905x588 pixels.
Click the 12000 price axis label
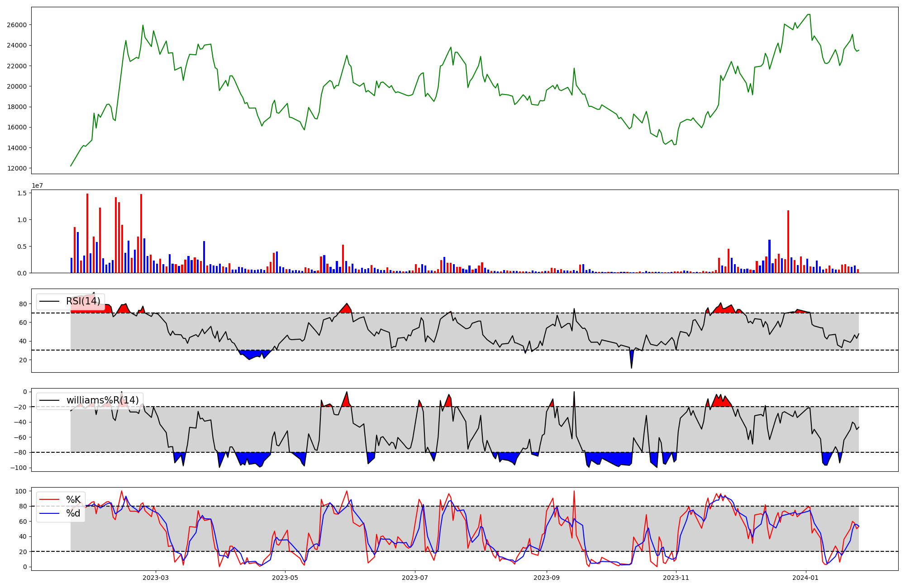(x=17, y=168)
